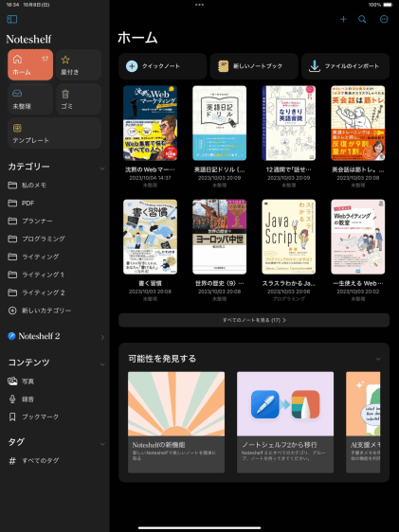Open search with the magnifier icon
This screenshot has height=532, width=399.
tap(362, 19)
